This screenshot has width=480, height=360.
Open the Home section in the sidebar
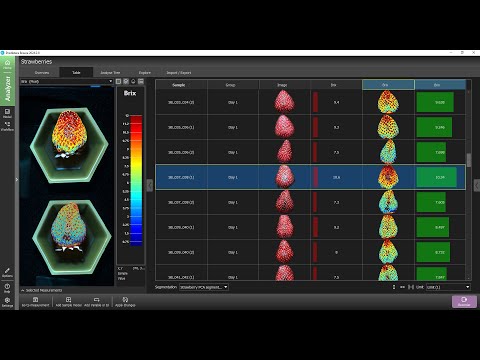pyautogui.click(x=7, y=64)
